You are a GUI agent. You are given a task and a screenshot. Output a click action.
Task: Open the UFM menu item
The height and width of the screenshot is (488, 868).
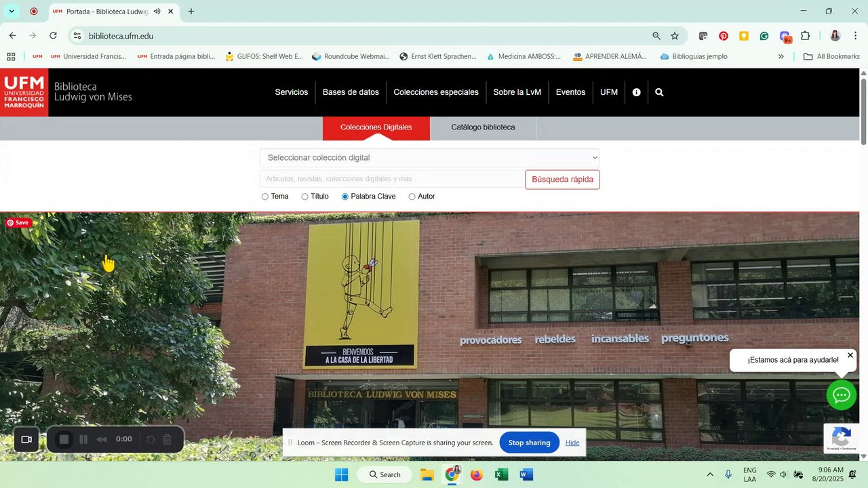609,92
